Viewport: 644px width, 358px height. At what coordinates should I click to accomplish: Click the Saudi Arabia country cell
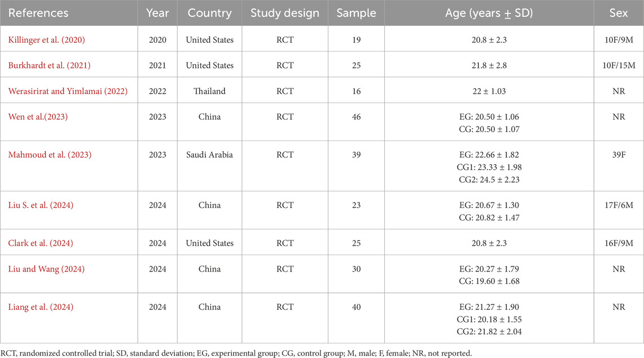click(x=210, y=155)
